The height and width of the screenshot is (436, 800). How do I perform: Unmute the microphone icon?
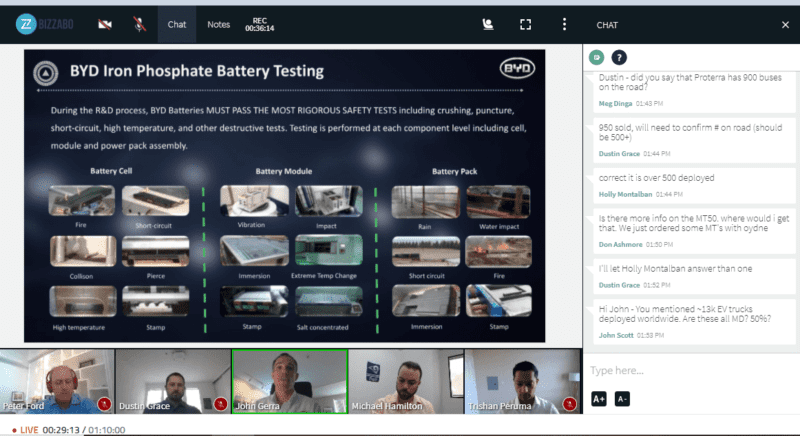point(137,24)
